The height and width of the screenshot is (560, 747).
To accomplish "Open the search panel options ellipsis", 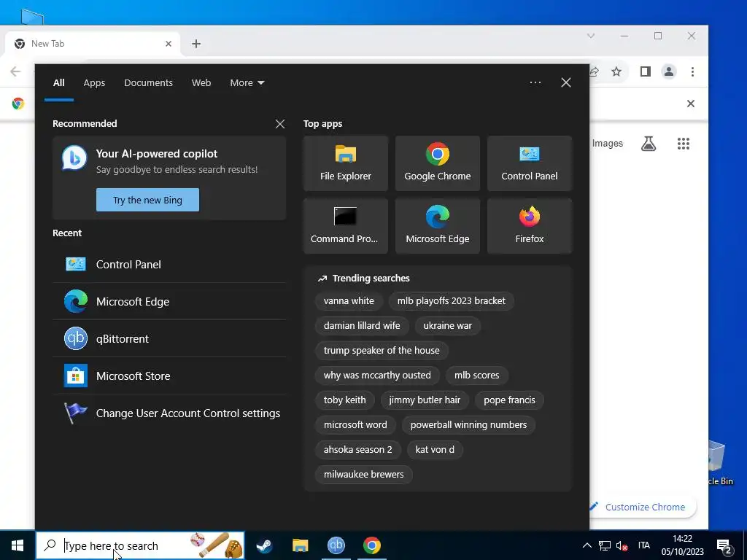I will (535, 82).
